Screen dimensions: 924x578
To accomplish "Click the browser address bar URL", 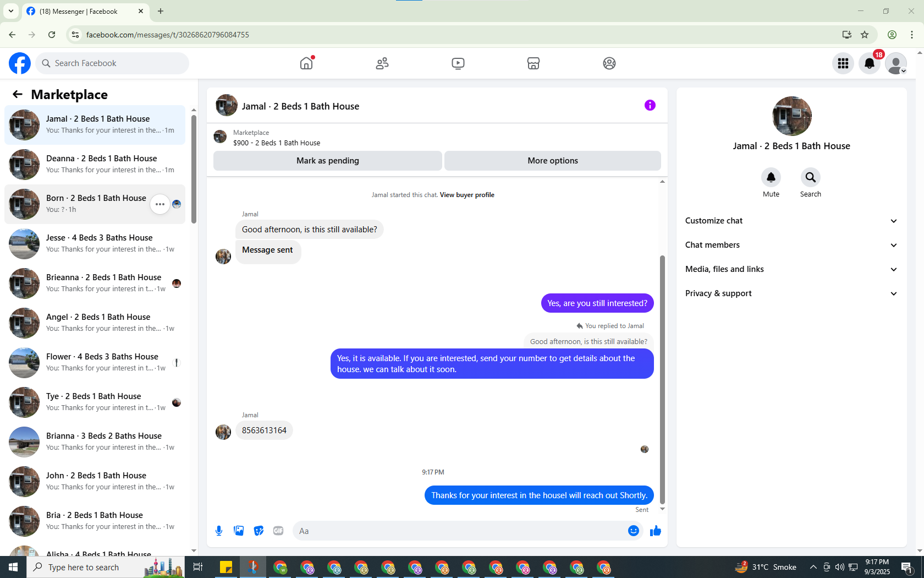I will click(168, 35).
